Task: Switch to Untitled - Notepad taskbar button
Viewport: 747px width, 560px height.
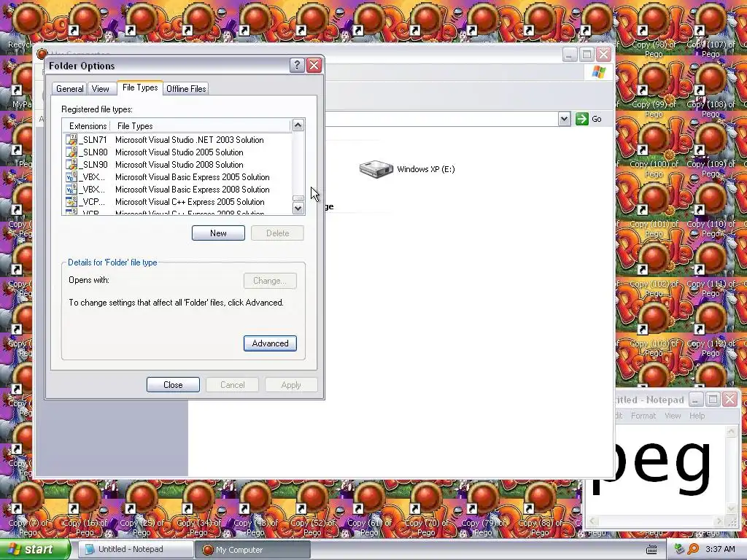Action: 135,550
